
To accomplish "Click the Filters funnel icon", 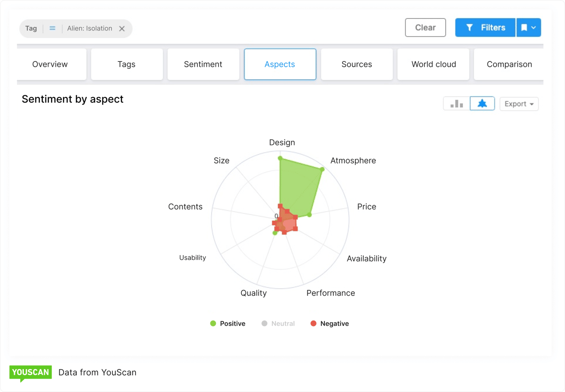I will 470,27.
